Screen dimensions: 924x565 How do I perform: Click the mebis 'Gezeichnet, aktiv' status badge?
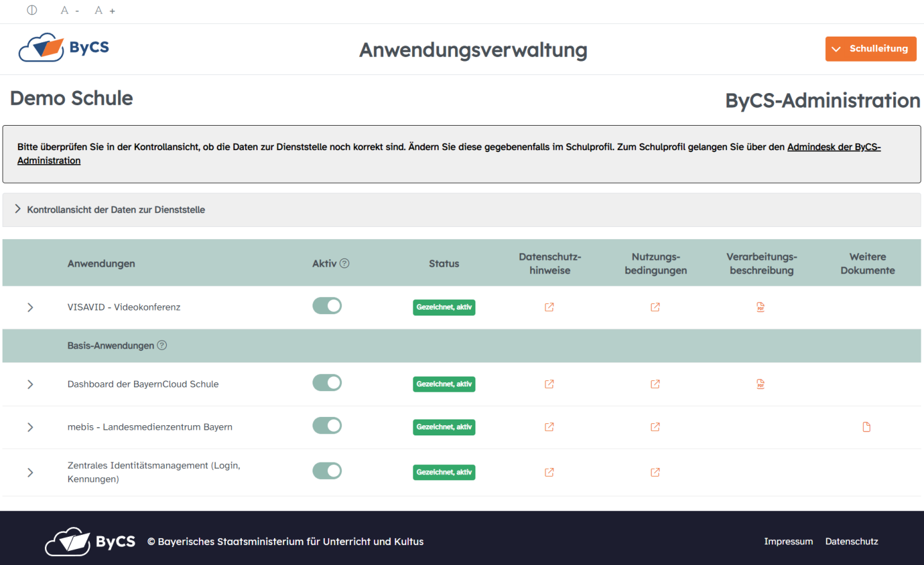(x=444, y=427)
